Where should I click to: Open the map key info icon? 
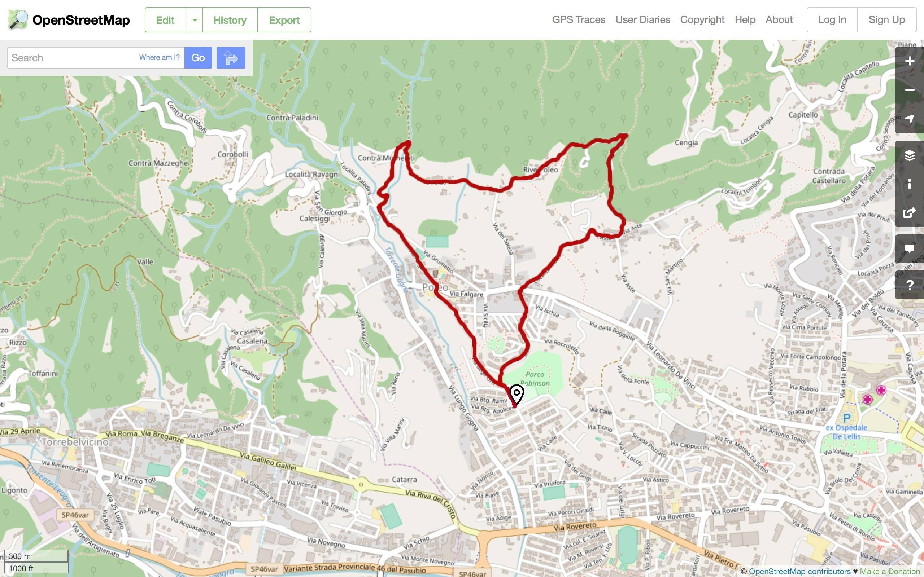tap(910, 184)
